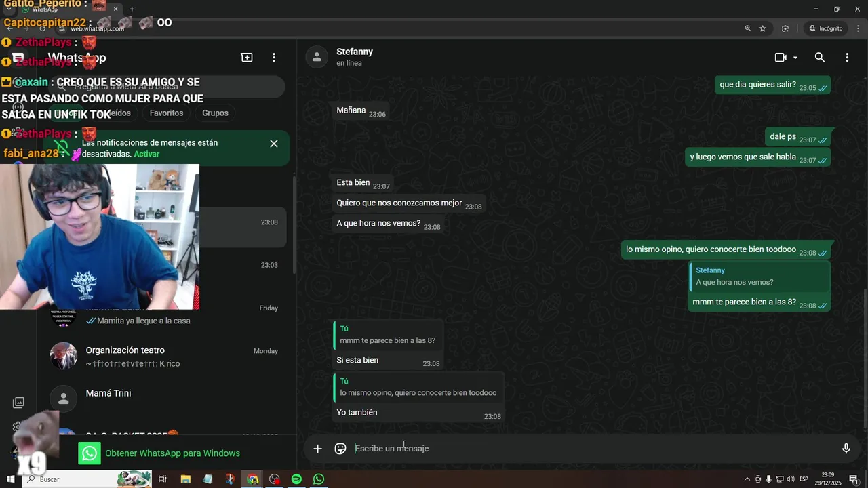The height and width of the screenshot is (488, 868).
Task: Open Spotify from the taskbar
Action: pos(296,479)
